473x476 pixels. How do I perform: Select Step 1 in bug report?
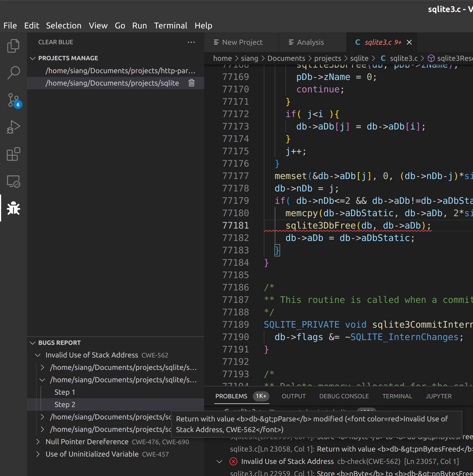[x=65, y=392]
